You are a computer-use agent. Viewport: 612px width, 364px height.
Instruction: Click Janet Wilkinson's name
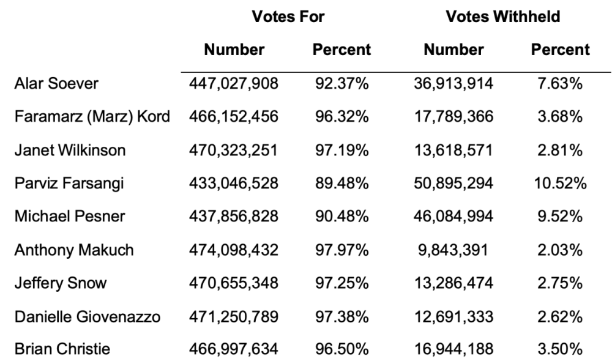tap(70, 150)
